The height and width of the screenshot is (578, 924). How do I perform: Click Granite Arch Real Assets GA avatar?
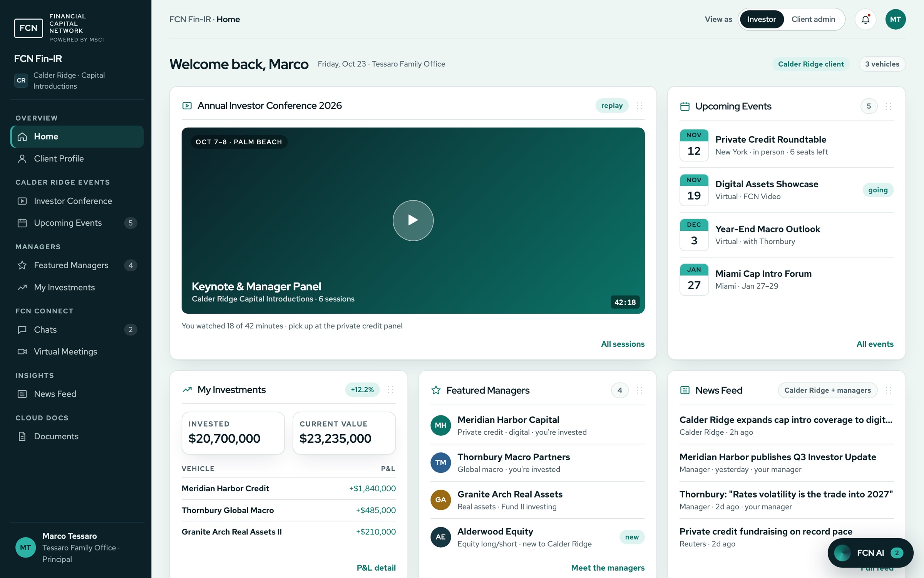(x=440, y=500)
